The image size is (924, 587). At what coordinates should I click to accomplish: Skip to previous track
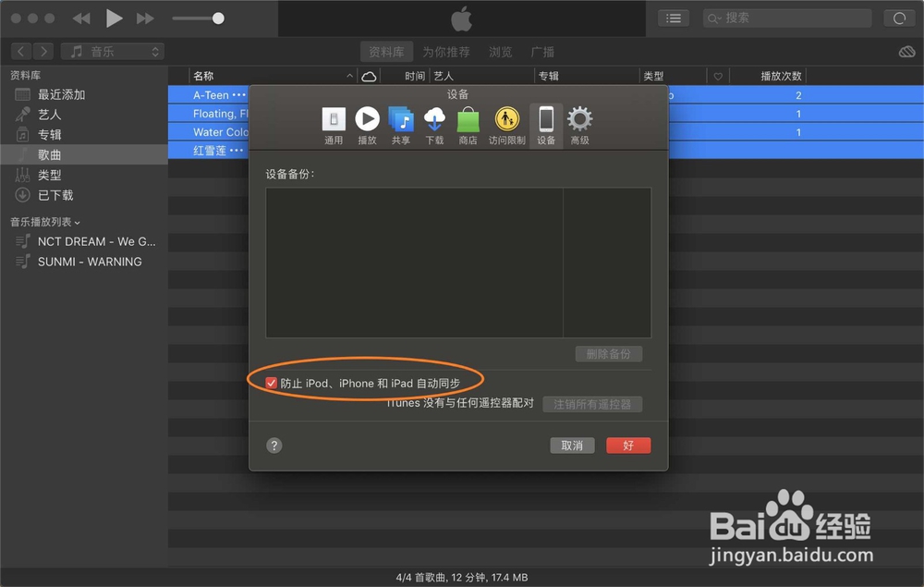(x=81, y=18)
